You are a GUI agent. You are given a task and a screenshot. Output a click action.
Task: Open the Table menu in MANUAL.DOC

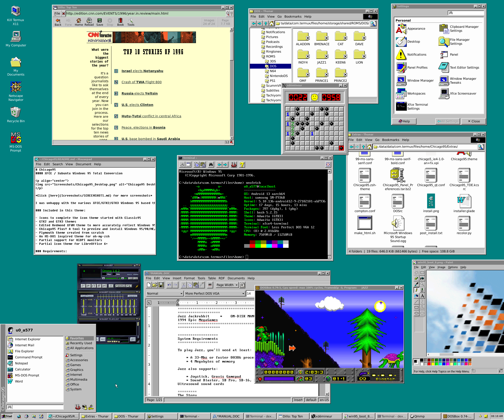point(212,278)
